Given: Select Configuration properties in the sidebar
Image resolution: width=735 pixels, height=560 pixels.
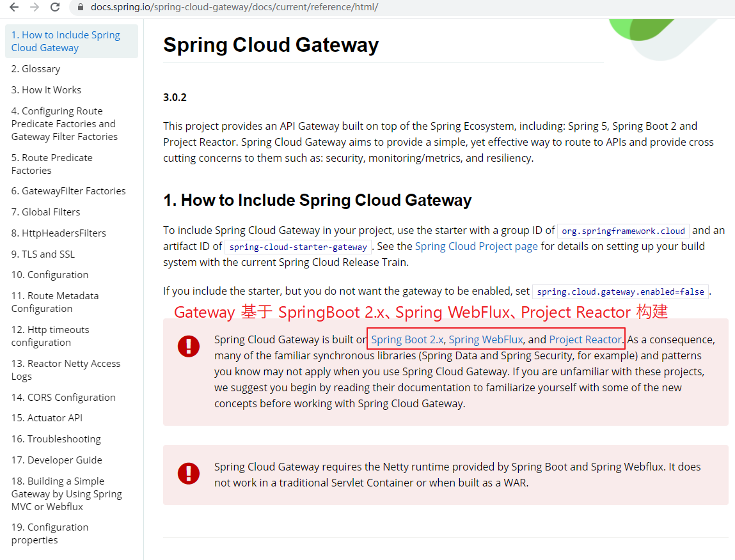Looking at the screenshot, I should 50,533.
